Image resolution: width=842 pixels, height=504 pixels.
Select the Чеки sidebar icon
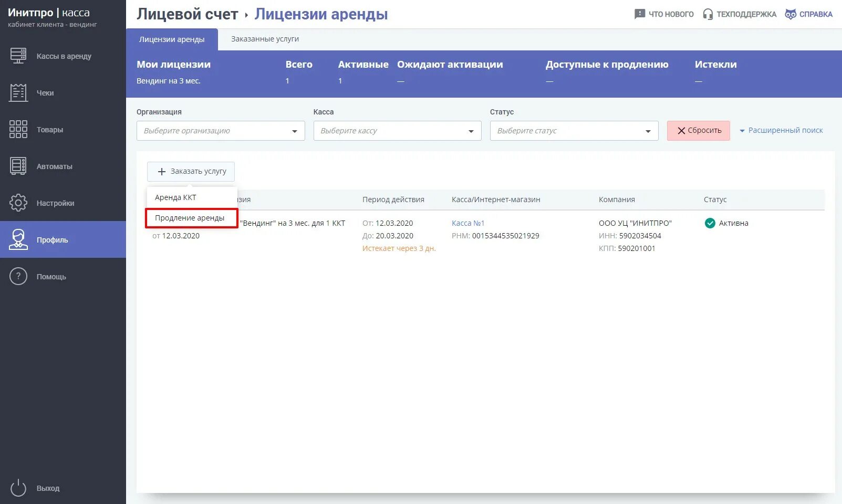(x=18, y=92)
